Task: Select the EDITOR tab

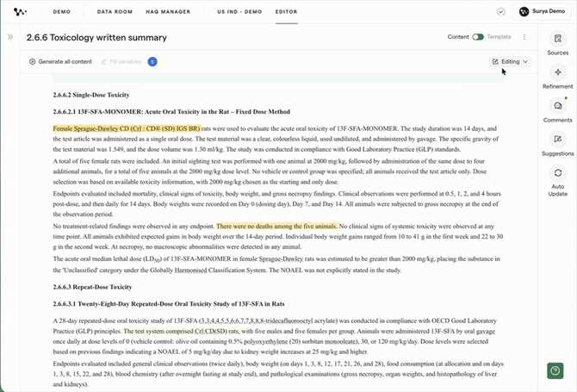Action: (286, 12)
